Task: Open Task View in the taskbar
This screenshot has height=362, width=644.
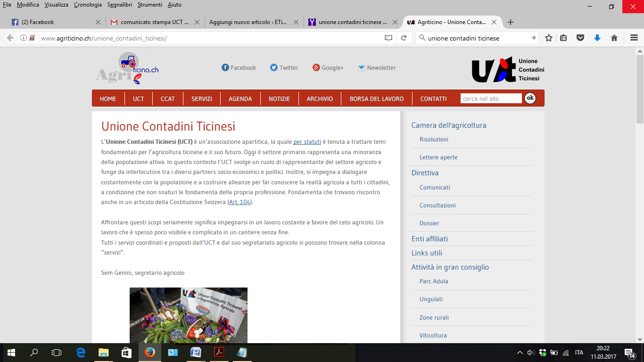Action: coord(57,352)
